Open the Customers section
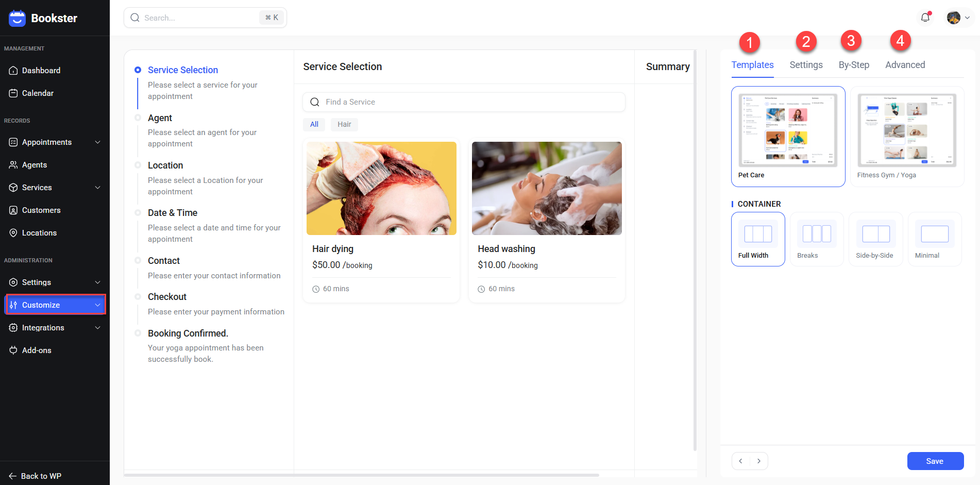This screenshot has height=485, width=980. tap(41, 210)
